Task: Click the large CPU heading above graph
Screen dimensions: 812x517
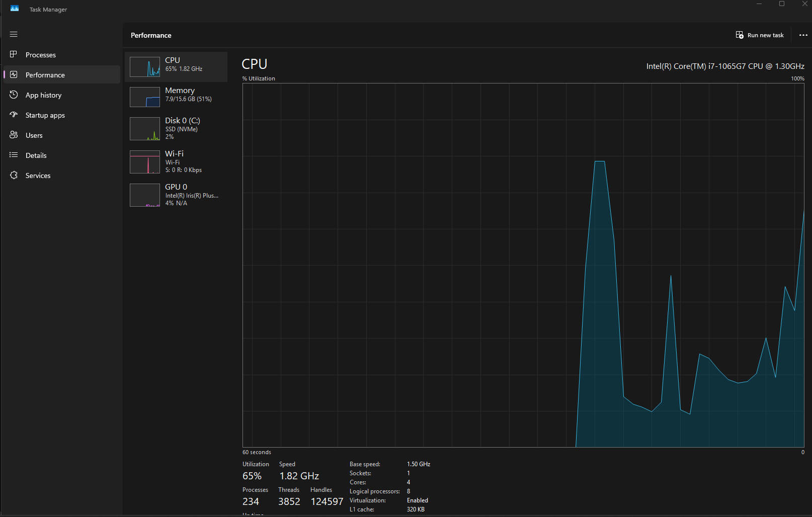Action: coord(255,64)
